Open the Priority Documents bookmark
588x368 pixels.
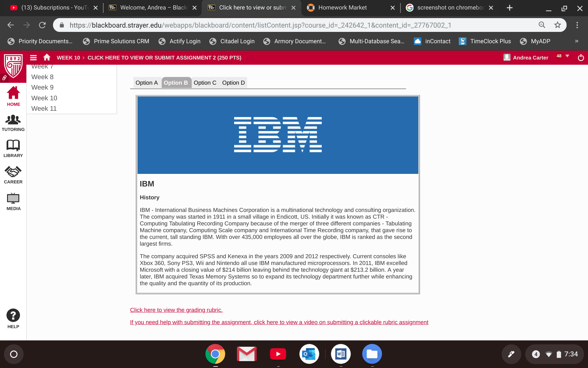[x=40, y=41]
